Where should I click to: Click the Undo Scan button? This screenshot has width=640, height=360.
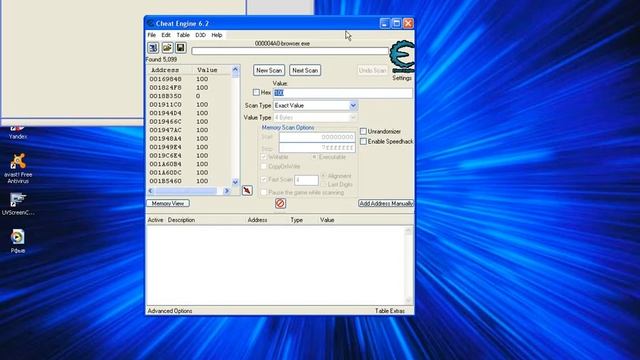[x=372, y=70]
